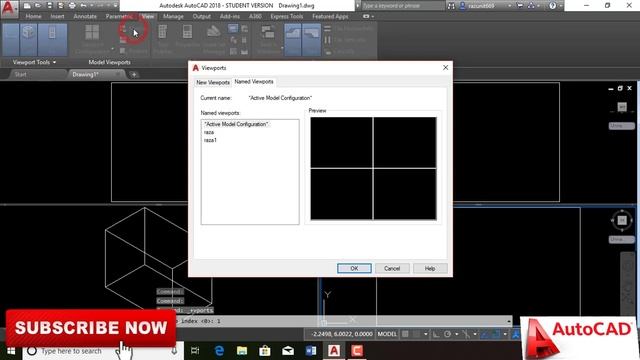Toggle the UCS Icon ribbon button

11,40
